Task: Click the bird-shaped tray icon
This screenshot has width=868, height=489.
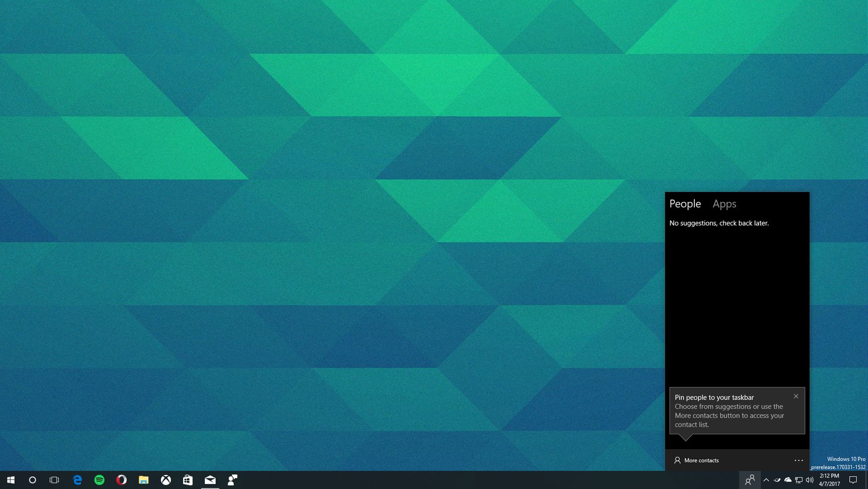Action: point(777,480)
